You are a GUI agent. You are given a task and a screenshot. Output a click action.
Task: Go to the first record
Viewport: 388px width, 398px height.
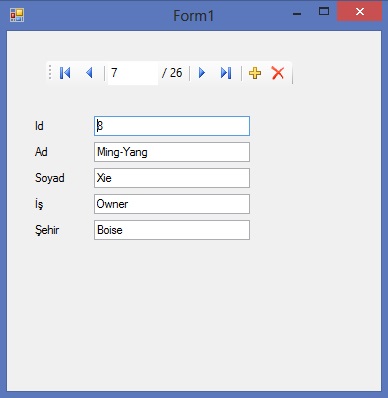[65, 73]
